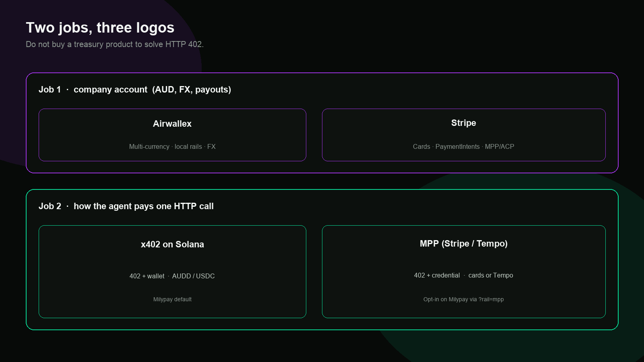This screenshot has height=362, width=644.
Task: Click the purple Job 1 container border
Action: pyautogui.click(x=322, y=73)
